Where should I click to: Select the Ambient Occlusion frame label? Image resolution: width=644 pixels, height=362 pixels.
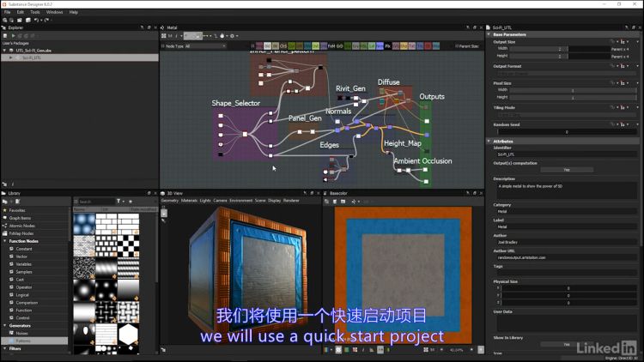pos(422,161)
